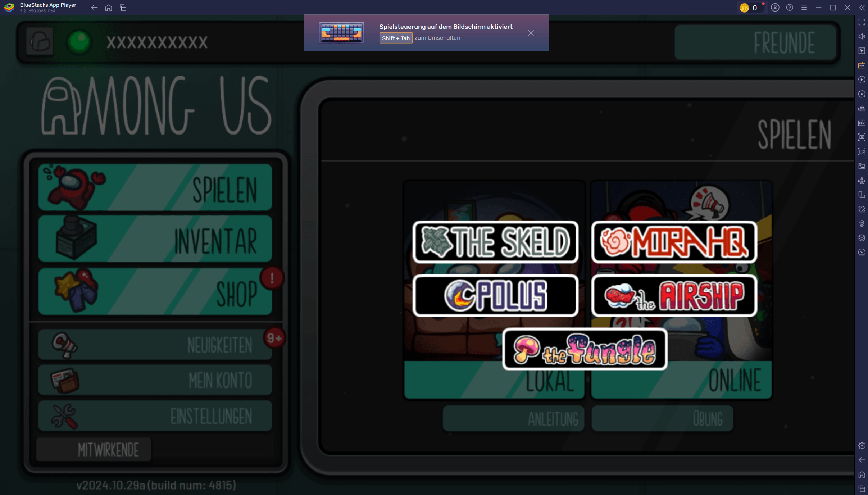Open the FREUNDE button
Image resolution: width=868 pixels, height=495 pixels.
(755, 42)
